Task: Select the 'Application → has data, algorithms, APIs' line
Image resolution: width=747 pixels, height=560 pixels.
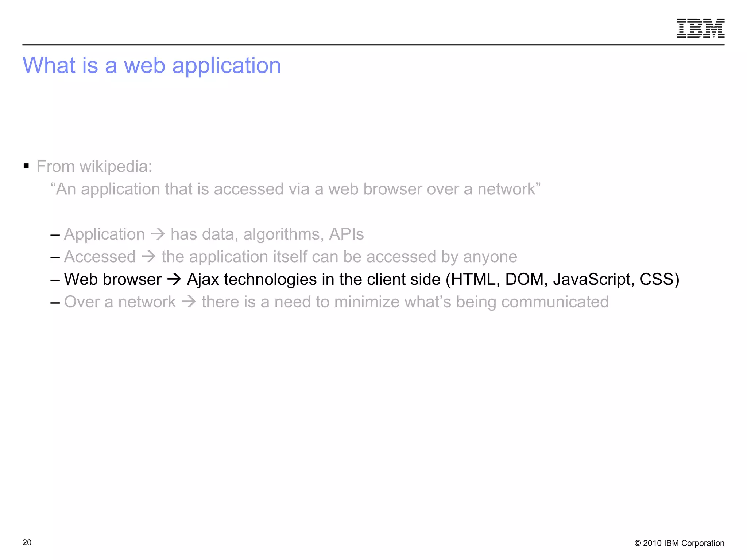Action: pyautogui.click(x=207, y=234)
